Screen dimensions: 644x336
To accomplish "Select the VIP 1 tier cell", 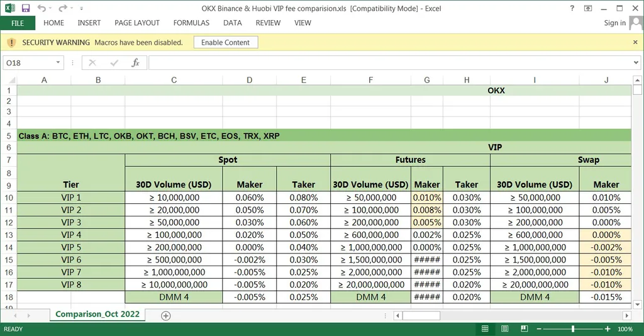I will pyautogui.click(x=71, y=198).
